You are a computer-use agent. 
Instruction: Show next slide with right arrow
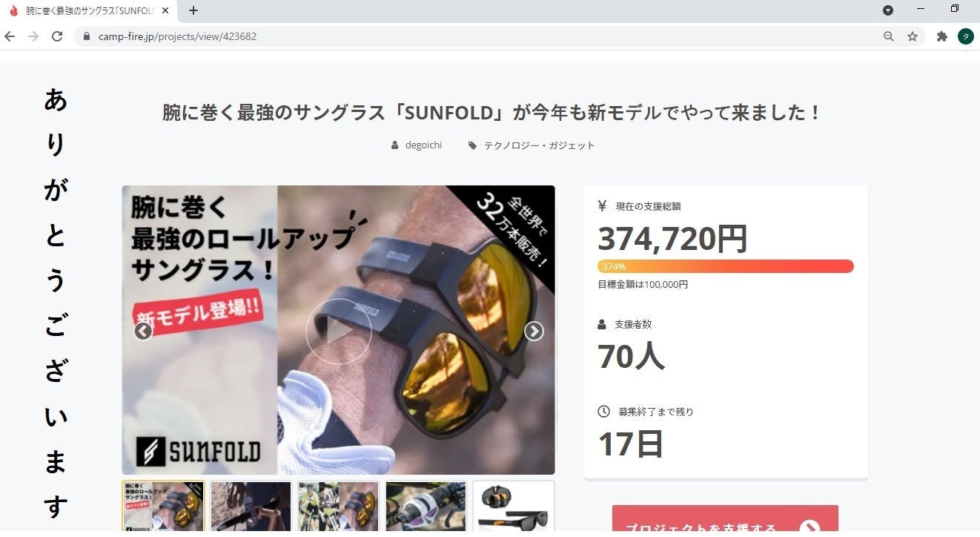[534, 331]
